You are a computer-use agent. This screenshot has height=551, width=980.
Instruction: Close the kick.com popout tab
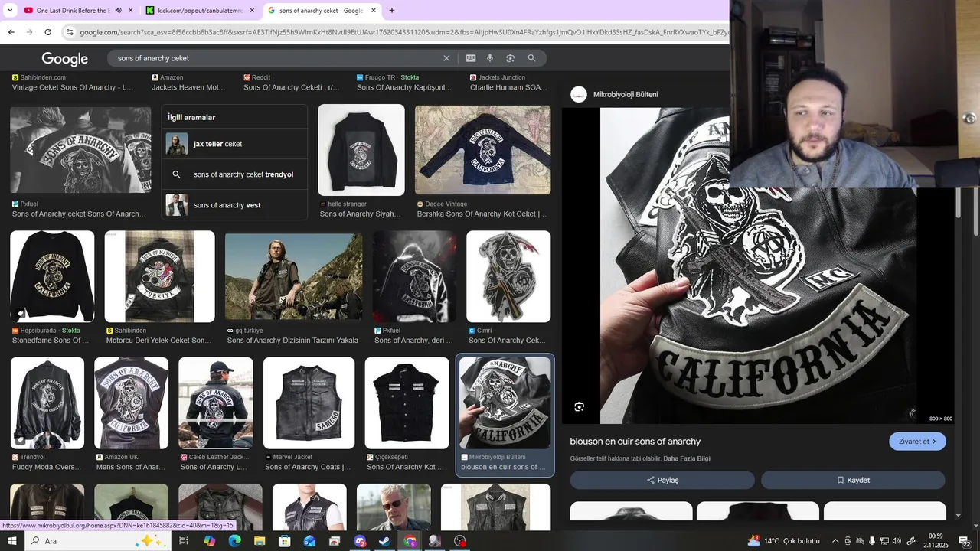[252, 11]
